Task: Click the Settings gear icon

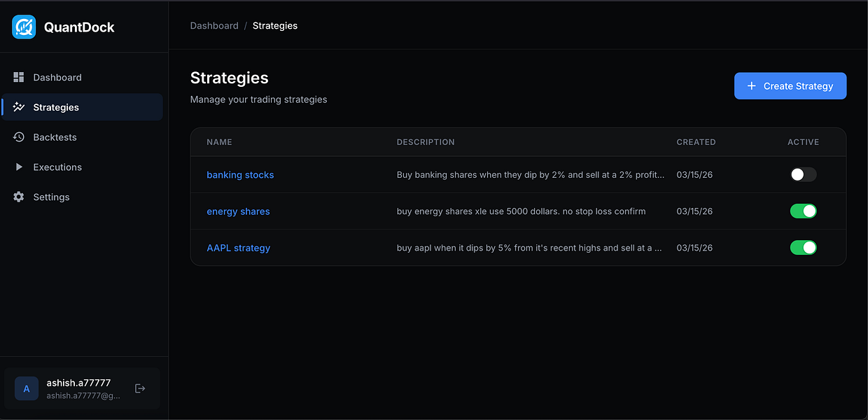Action: point(19,197)
